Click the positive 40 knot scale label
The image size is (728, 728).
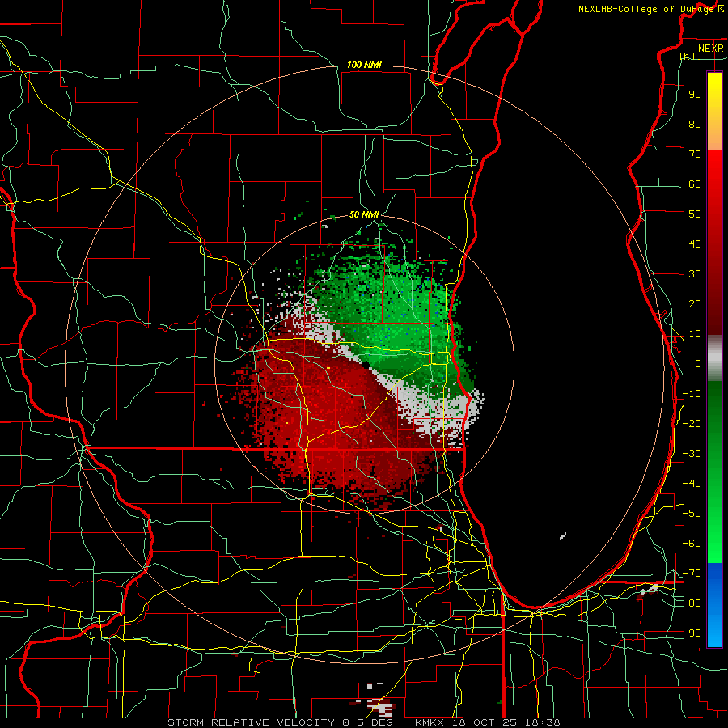695,244
